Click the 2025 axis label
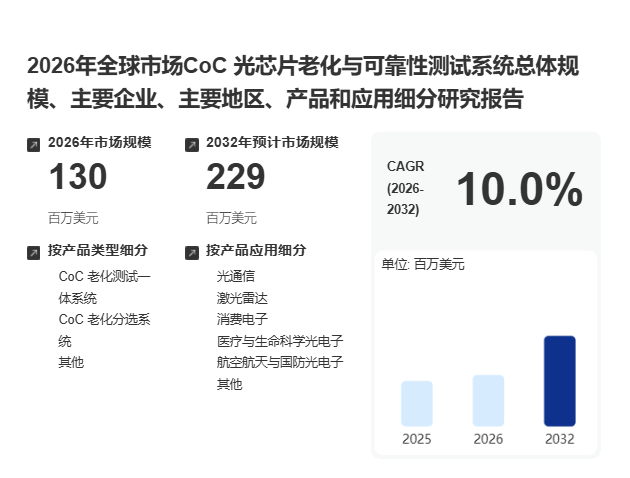This screenshot has height=478, width=630. pyautogui.click(x=417, y=439)
